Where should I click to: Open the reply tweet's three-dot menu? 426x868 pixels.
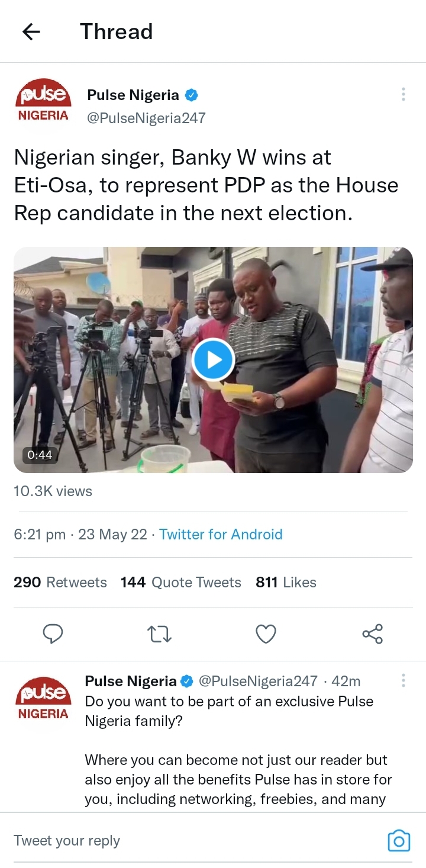point(403,680)
